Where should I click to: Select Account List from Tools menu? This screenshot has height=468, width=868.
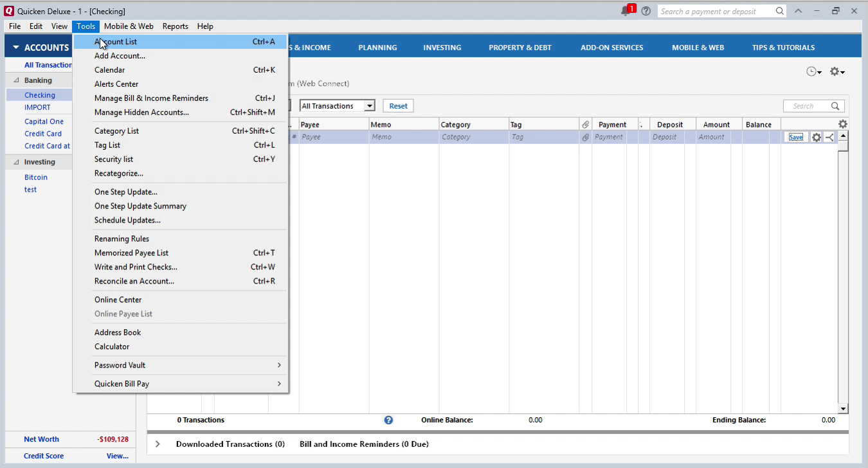click(180, 42)
